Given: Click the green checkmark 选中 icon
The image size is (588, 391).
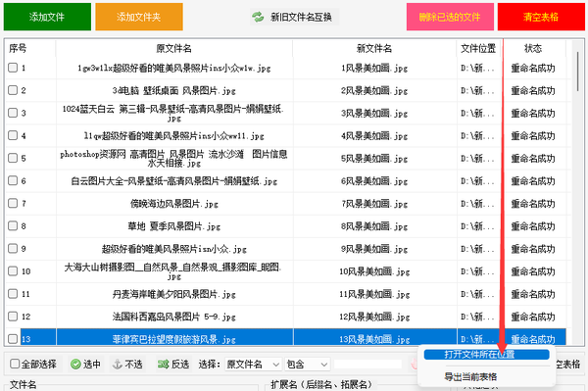Looking at the screenshot, I should [x=75, y=364].
